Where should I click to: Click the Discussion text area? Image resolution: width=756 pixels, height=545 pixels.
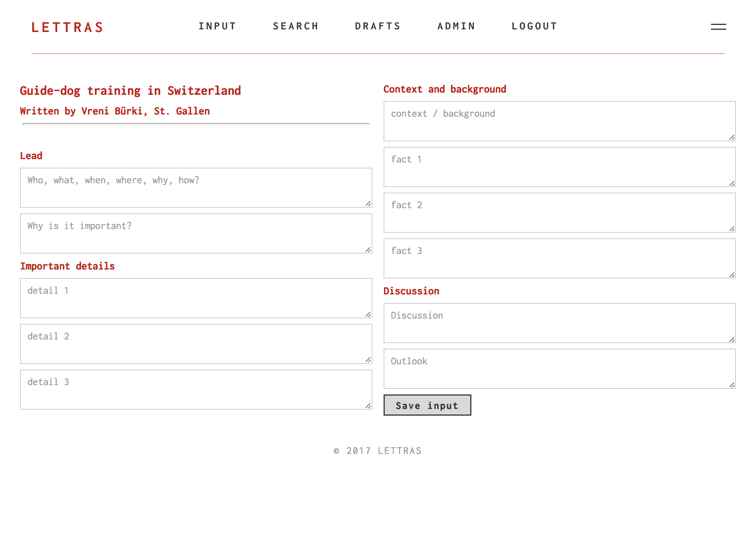(560, 323)
